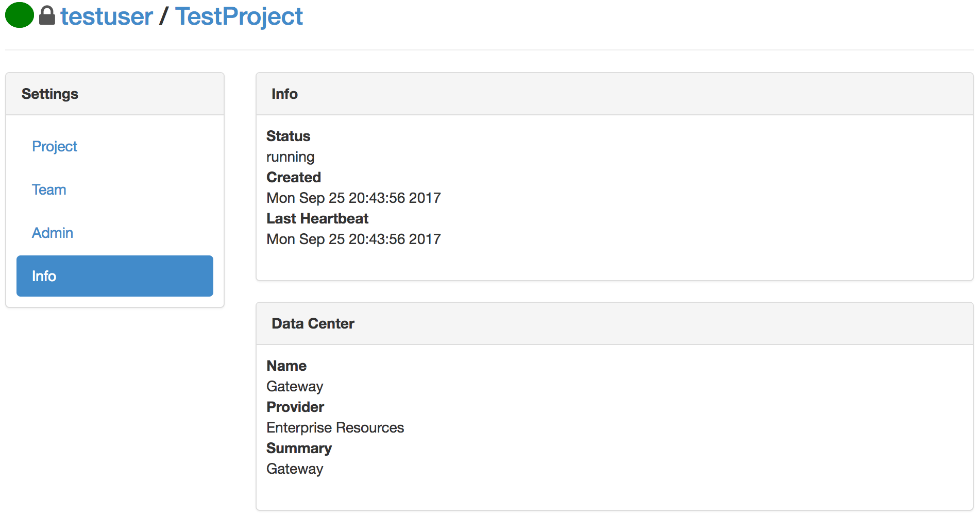Viewport: 980px width, 517px height.
Task: Click the Enterprise Resources provider value
Action: pos(335,428)
